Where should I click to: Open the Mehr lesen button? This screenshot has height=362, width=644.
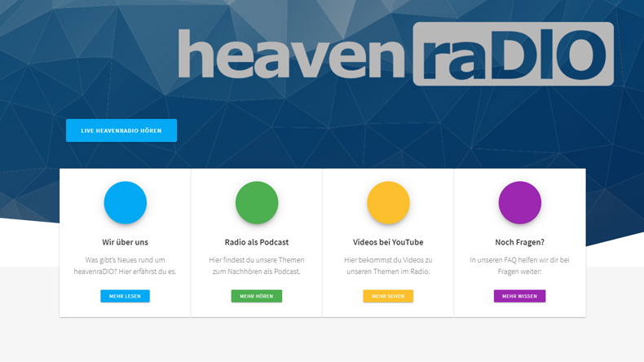point(126,296)
